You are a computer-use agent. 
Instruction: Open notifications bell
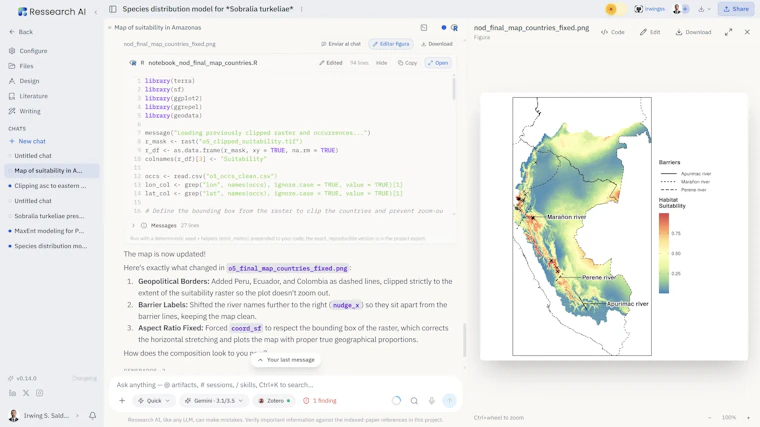(93, 415)
